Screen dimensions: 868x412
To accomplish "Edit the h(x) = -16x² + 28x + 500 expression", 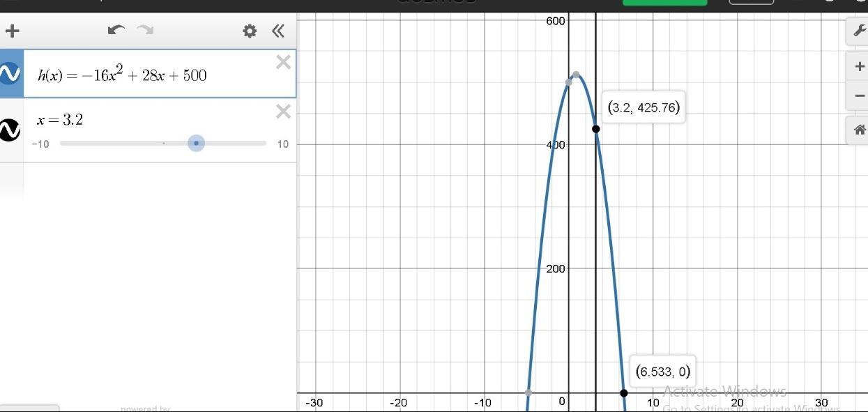I will 122,75.
